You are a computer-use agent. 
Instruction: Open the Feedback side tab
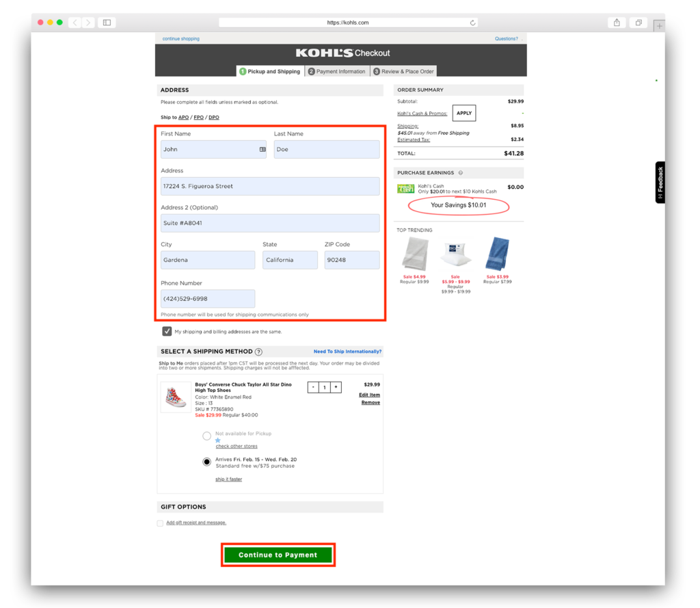(x=660, y=183)
